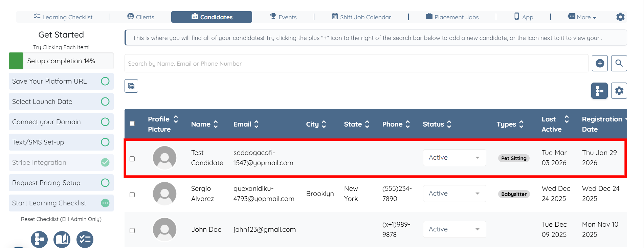This screenshot has width=644, height=248.
Task: Click the Pet Sitting type badge
Action: click(x=514, y=158)
